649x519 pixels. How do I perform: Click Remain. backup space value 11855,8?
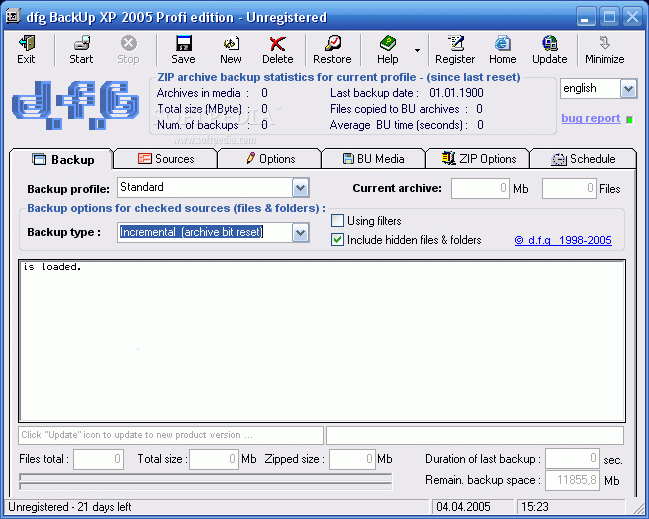pos(572,480)
